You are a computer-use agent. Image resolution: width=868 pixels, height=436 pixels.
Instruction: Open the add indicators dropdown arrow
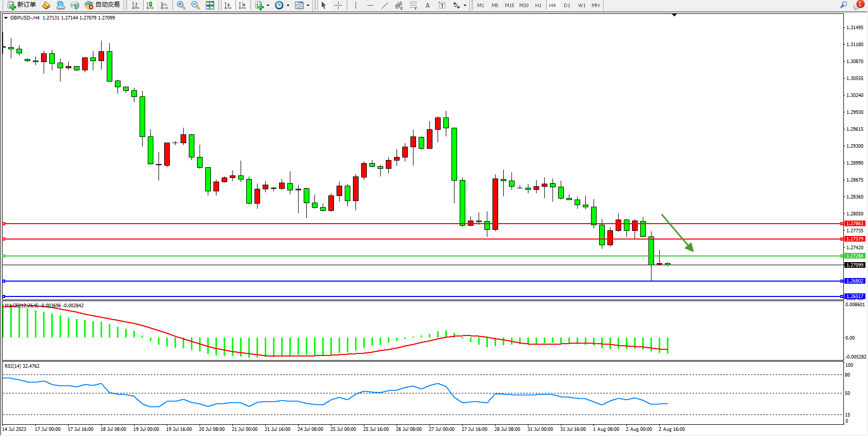click(268, 5)
